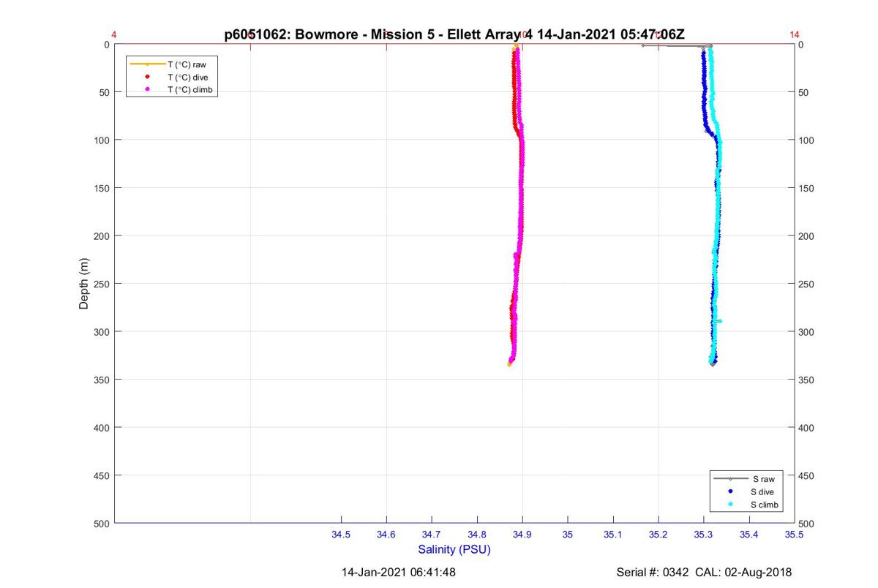The height and width of the screenshot is (588, 878).
Task: Select the 'S dive' legend entry
Action: point(762,491)
